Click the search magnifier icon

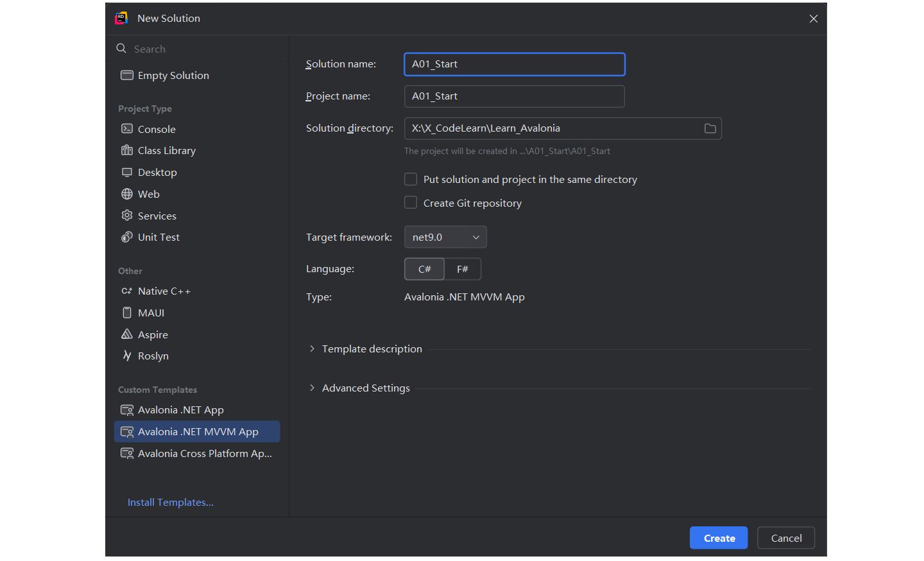click(121, 48)
